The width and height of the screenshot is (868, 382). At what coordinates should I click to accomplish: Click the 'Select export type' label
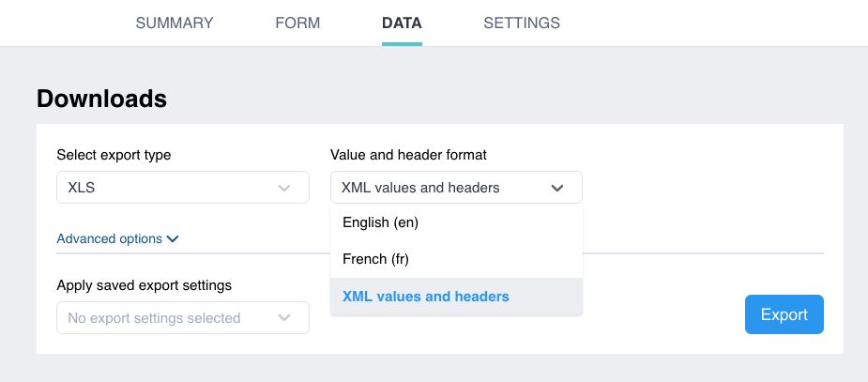[x=114, y=155]
